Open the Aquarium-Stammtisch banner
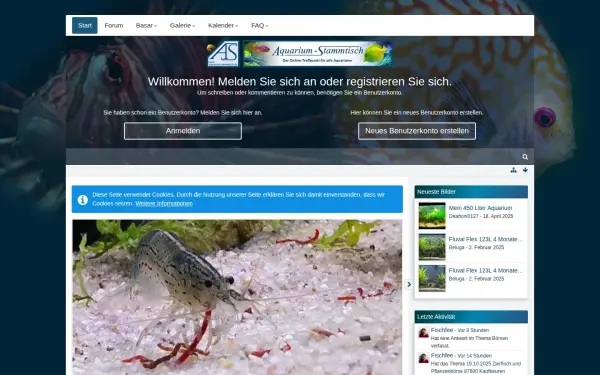 point(318,54)
